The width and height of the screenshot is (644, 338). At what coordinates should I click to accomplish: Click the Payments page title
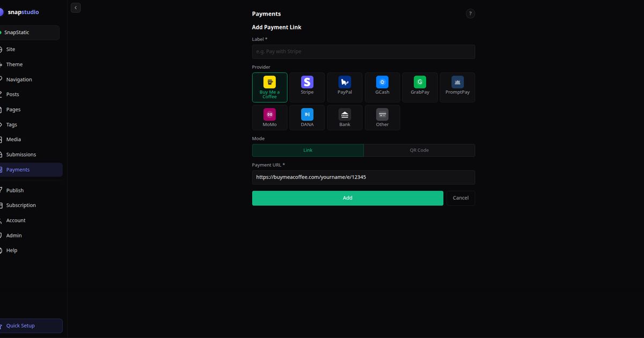(266, 14)
